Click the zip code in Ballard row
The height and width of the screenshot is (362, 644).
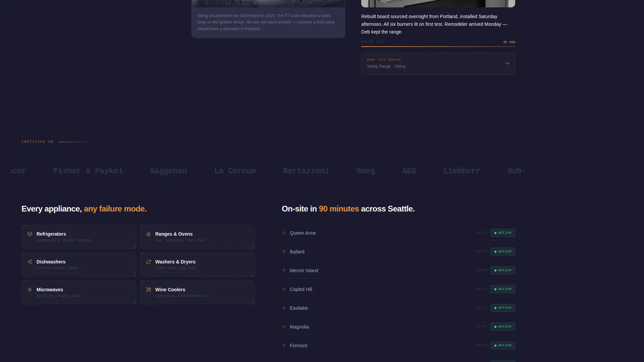pos(481,251)
